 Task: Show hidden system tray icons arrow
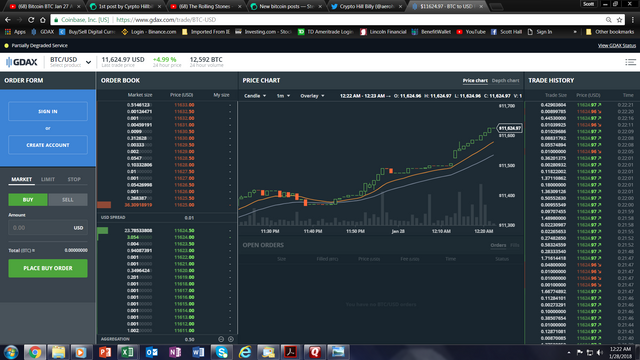coord(569,352)
